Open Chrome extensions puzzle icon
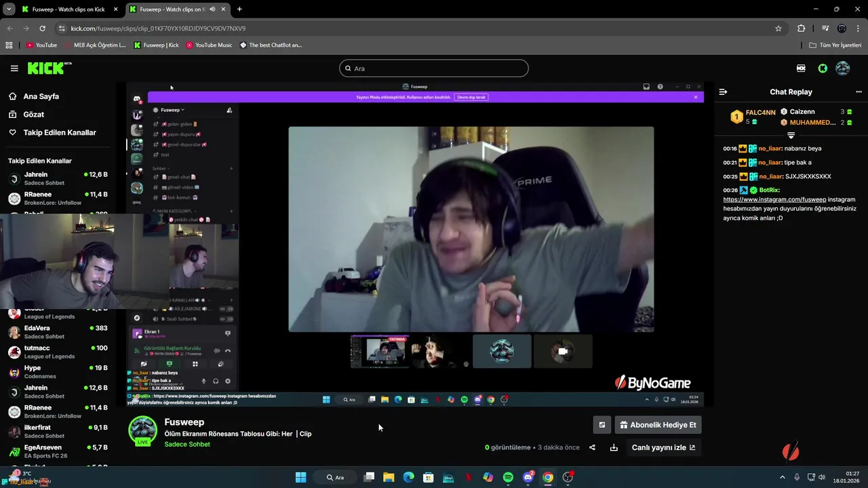The image size is (868, 488). pyautogui.click(x=801, y=28)
